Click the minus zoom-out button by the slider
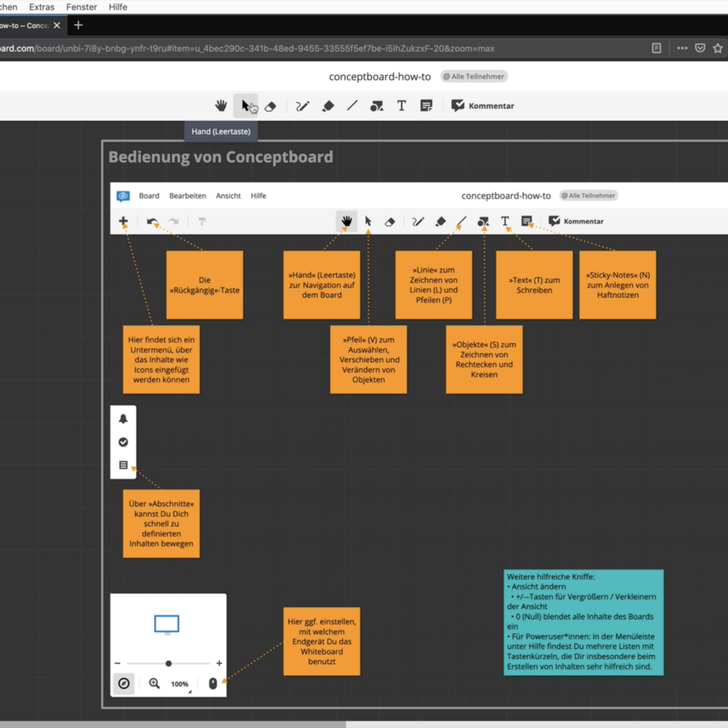This screenshot has height=728, width=728. (117, 663)
